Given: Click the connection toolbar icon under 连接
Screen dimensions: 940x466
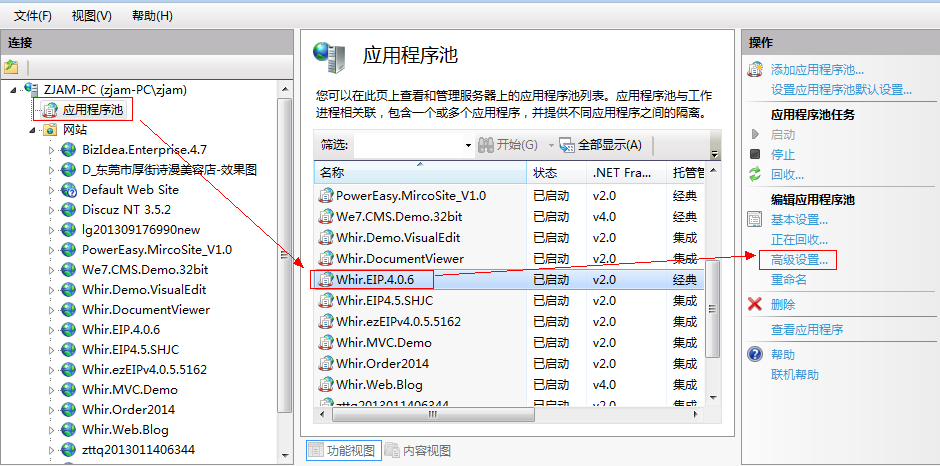Looking at the screenshot, I should pyautogui.click(x=11, y=67).
